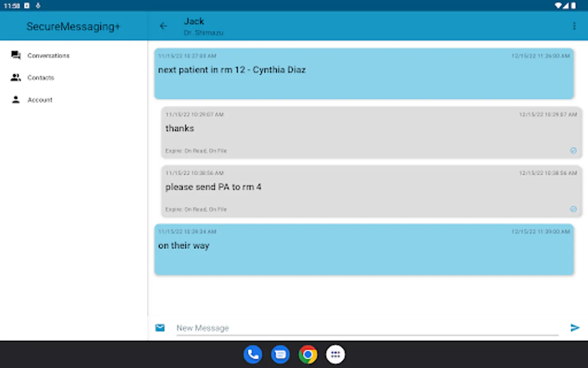Launch Chrome from the dock
The width and height of the screenshot is (588, 368).
[x=308, y=355]
